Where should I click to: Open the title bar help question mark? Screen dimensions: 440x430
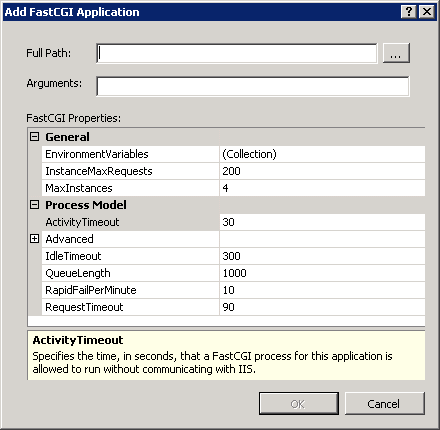click(409, 12)
